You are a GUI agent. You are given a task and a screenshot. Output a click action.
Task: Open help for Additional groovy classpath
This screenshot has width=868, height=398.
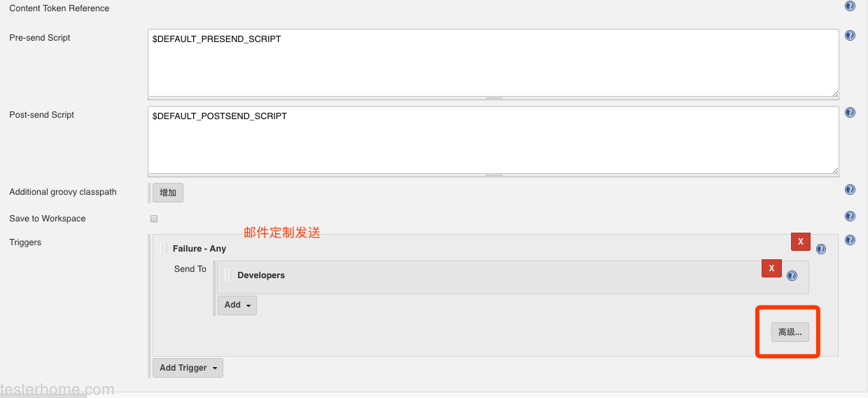[850, 190]
